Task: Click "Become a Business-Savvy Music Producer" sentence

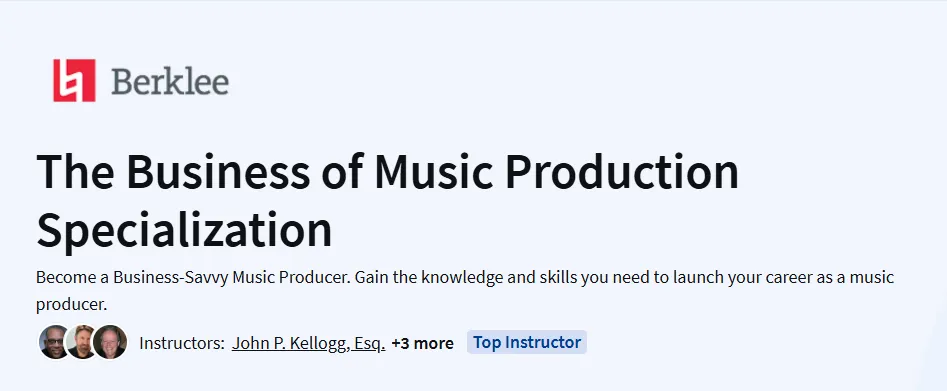Action: [x=193, y=278]
